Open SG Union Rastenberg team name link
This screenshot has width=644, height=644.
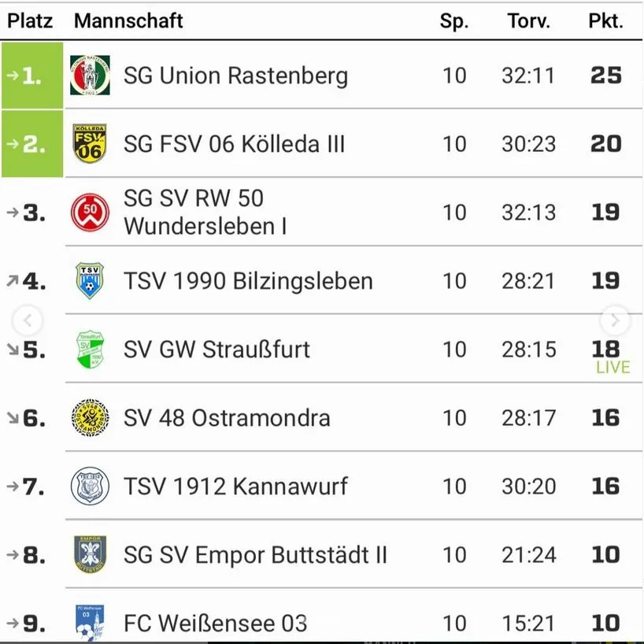(235, 76)
